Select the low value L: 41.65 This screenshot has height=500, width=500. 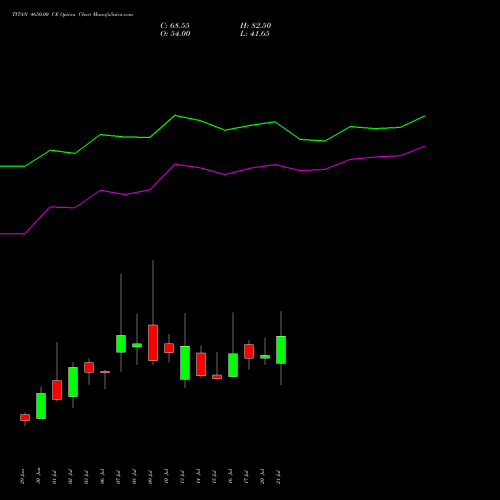(255, 34)
